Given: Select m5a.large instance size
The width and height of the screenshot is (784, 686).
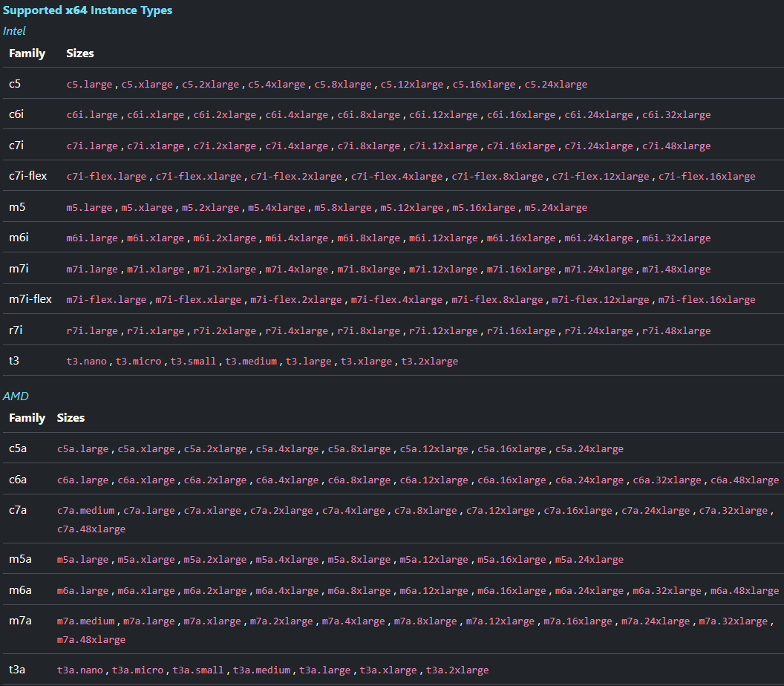Looking at the screenshot, I should 83,560.
